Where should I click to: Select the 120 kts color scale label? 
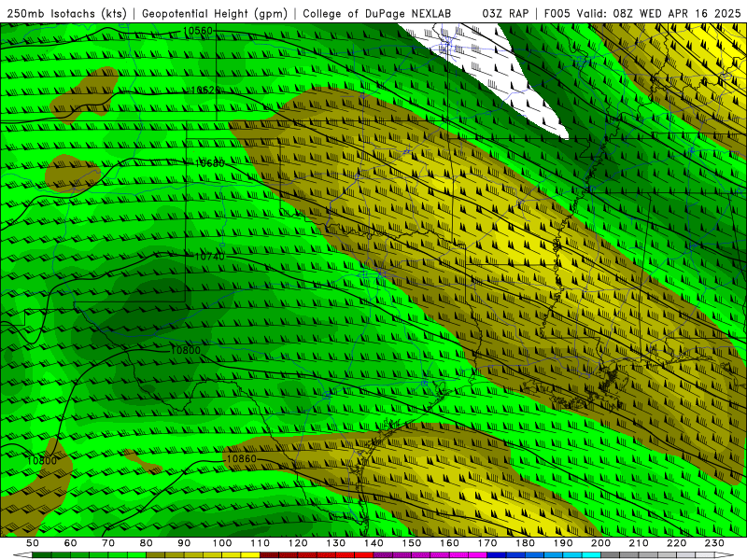pyautogui.click(x=298, y=543)
